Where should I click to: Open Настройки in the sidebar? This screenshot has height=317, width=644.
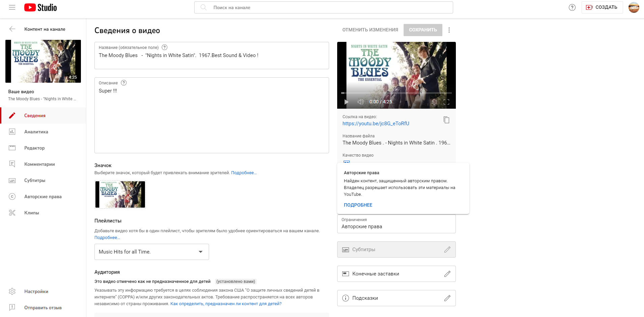point(43,291)
